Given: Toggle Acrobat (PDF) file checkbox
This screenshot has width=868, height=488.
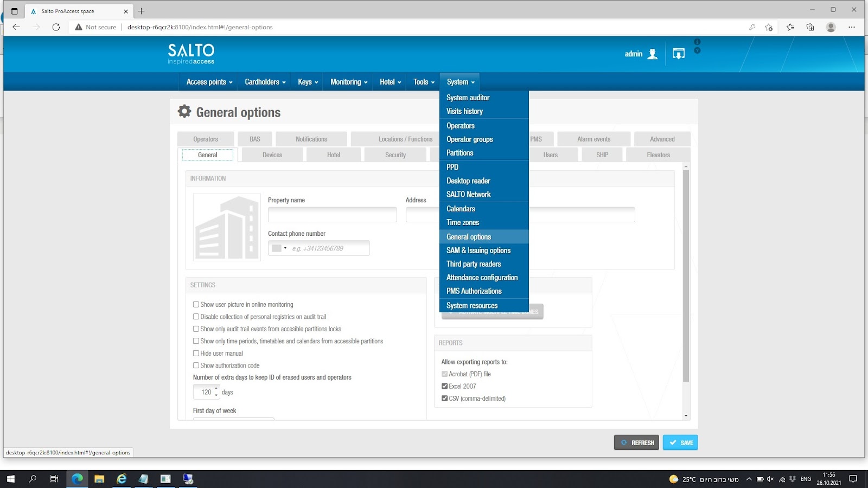Looking at the screenshot, I should point(444,374).
